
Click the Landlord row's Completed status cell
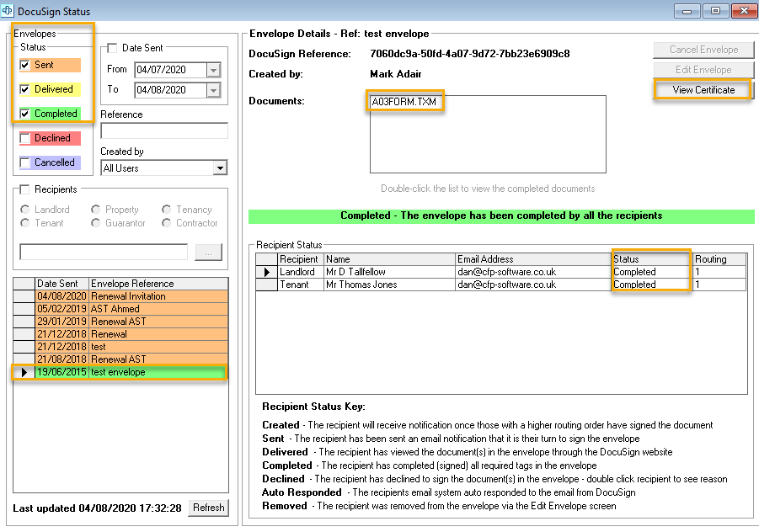pyautogui.click(x=651, y=272)
